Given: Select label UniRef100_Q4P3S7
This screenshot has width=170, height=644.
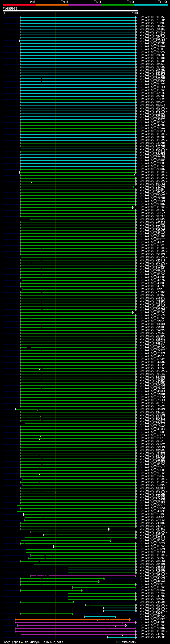Looking at the screenshot, I should coord(152,280).
